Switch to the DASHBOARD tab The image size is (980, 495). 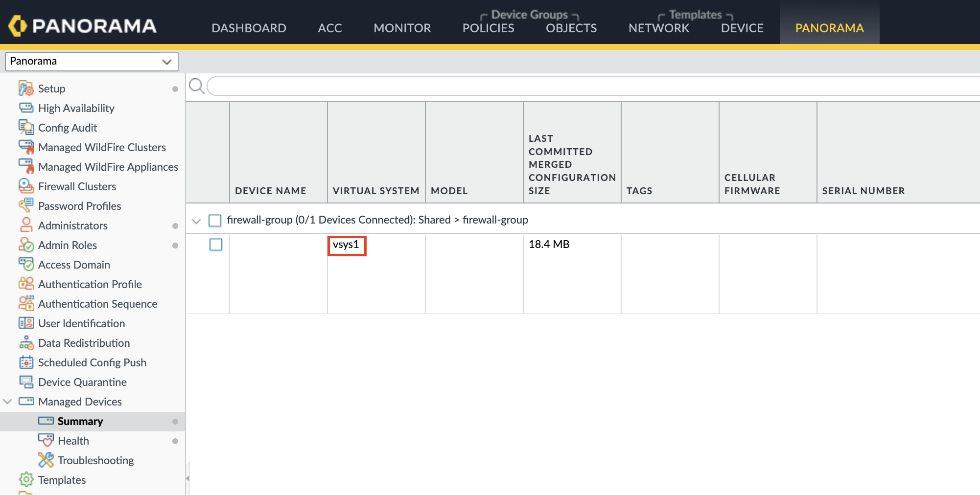pos(249,28)
